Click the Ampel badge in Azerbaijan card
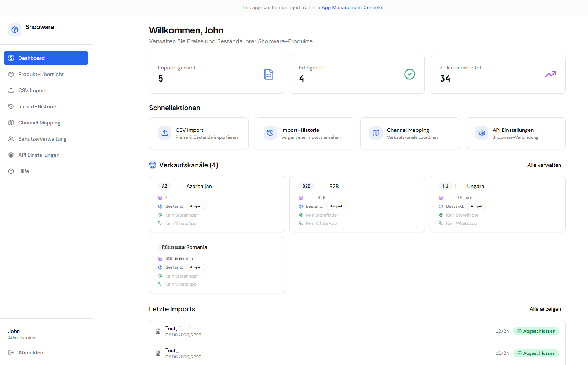588x365 pixels. click(x=196, y=206)
